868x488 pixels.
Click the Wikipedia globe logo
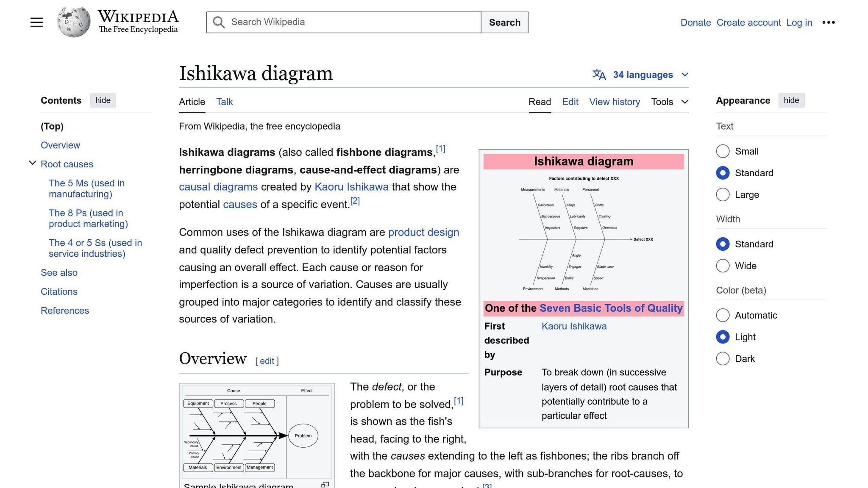[x=74, y=22]
